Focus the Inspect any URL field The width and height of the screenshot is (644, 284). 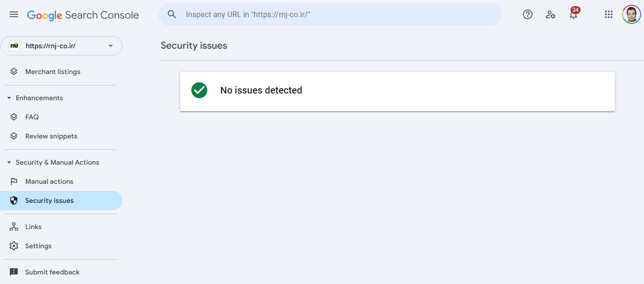330,14
